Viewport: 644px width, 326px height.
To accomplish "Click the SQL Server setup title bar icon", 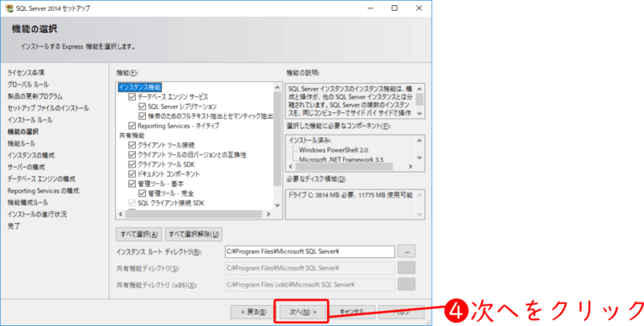I will pos(9,8).
